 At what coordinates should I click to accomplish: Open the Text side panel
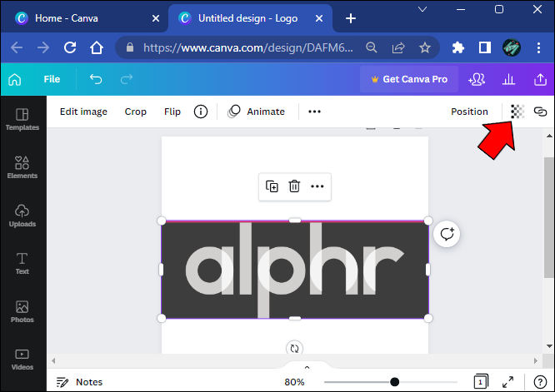(22, 263)
